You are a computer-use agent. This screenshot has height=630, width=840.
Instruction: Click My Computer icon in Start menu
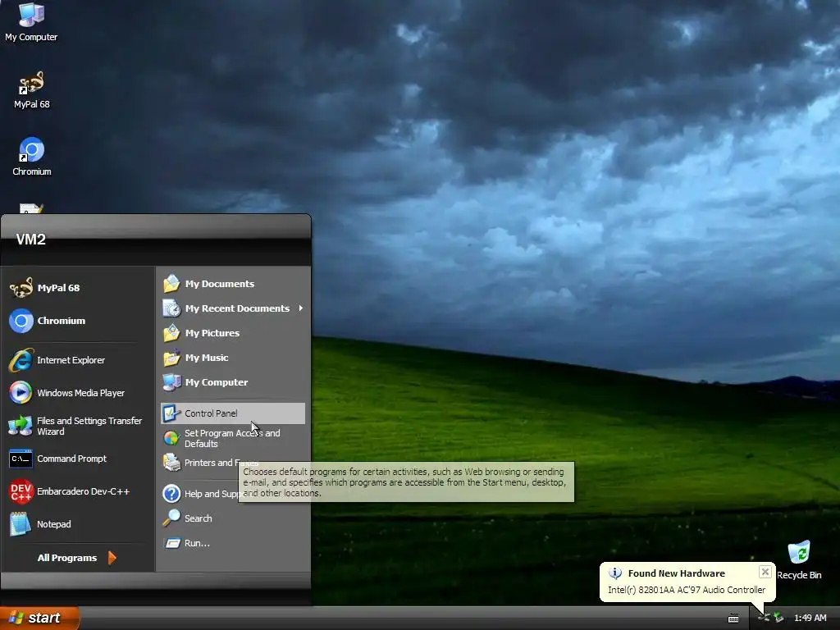click(171, 382)
